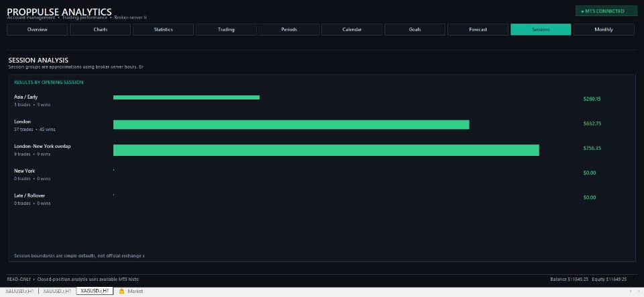The image size is (644, 297).
Task: Select the XAGUSD.r,H1 chart tab
Action: tap(95, 291)
